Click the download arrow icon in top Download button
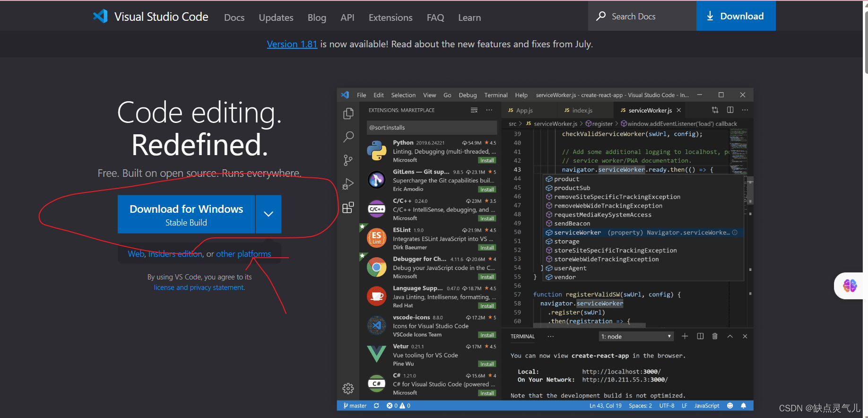The image size is (868, 418). [710, 16]
